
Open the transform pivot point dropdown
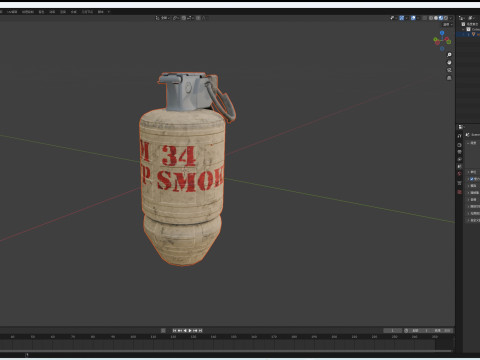[x=176, y=18]
